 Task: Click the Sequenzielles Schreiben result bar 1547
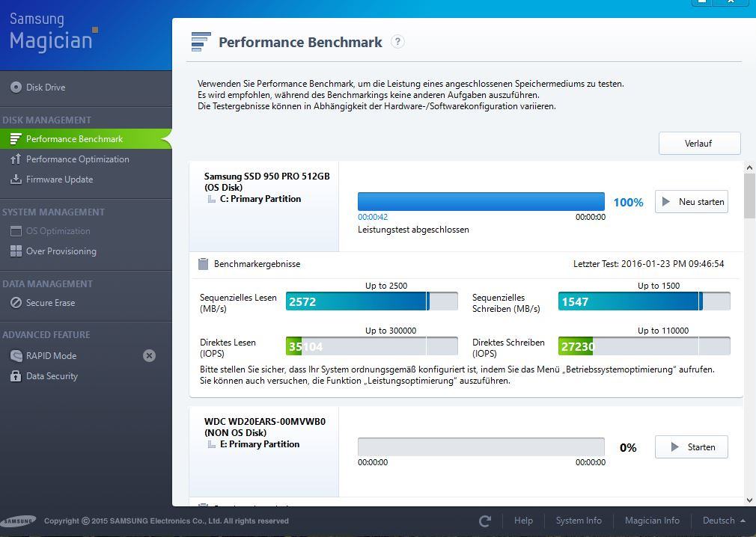click(644, 301)
